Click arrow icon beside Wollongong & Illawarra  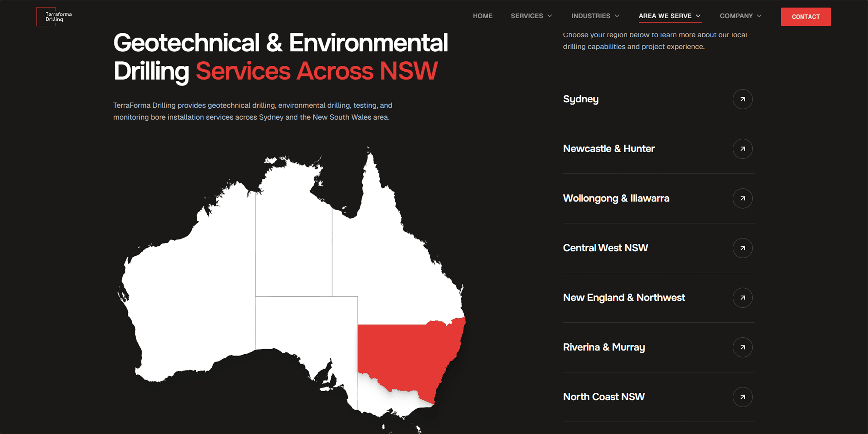click(743, 198)
